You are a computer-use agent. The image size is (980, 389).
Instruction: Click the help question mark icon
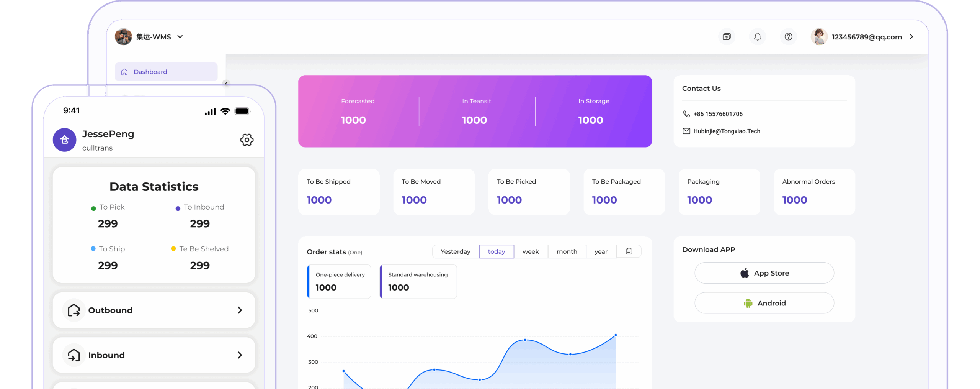point(788,37)
